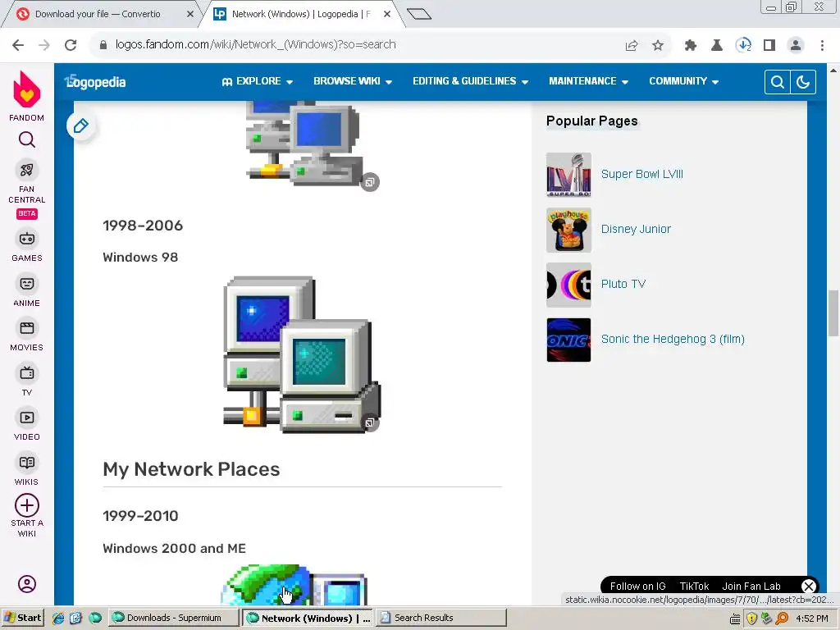Viewport: 840px width, 630px height.
Task: Close the Logopedia tab
Action: point(387,14)
